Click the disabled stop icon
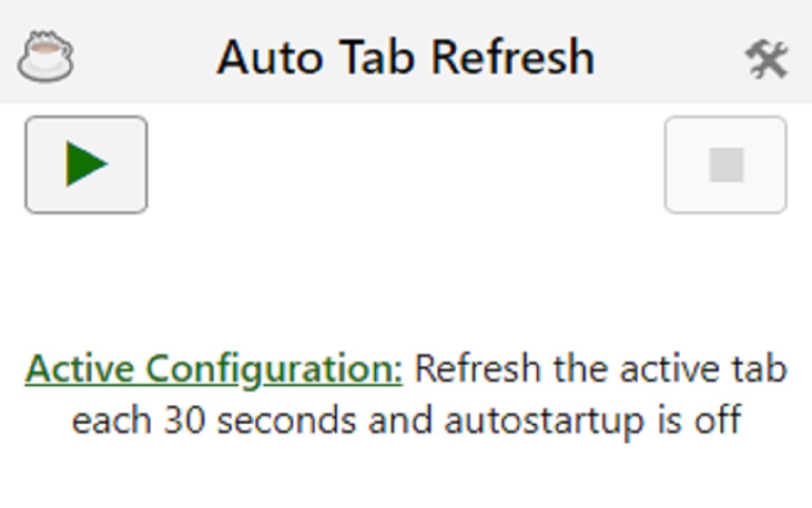The image size is (812, 508). tap(726, 165)
